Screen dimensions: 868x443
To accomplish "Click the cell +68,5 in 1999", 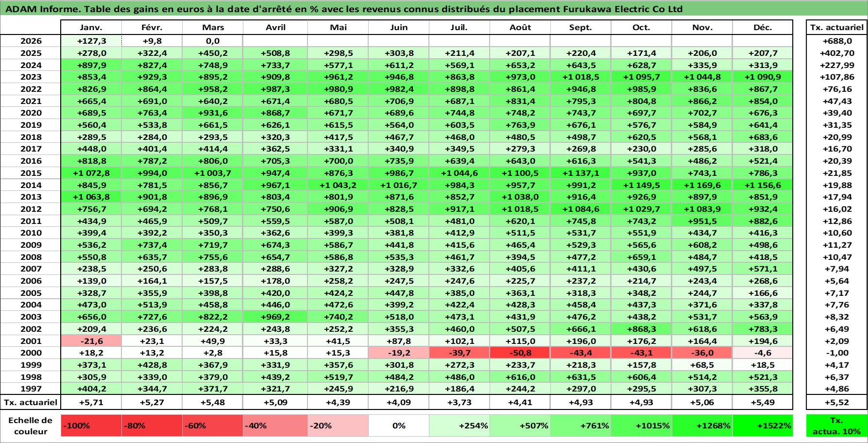I will (702, 365).
